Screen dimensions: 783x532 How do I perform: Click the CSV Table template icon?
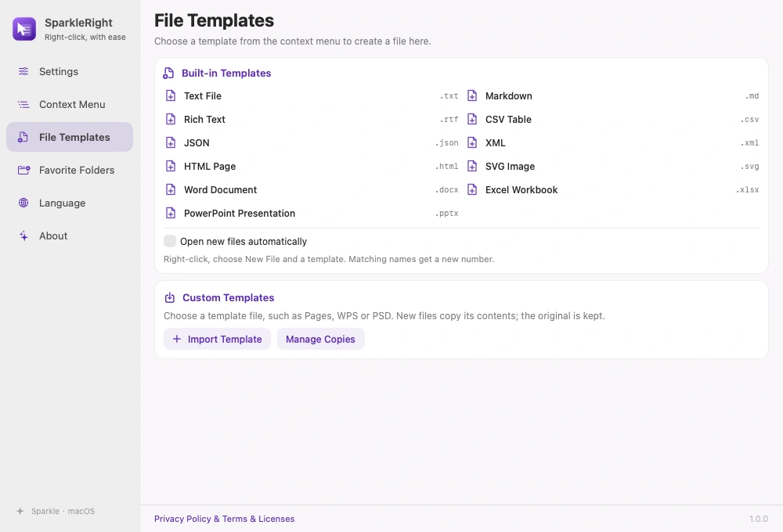point(472,119)
